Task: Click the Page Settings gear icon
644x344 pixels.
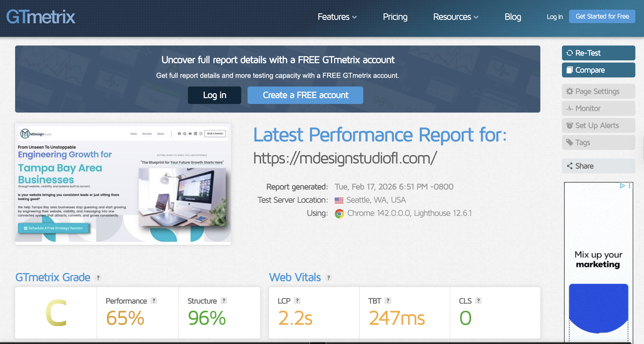Action: coord(569,91)
